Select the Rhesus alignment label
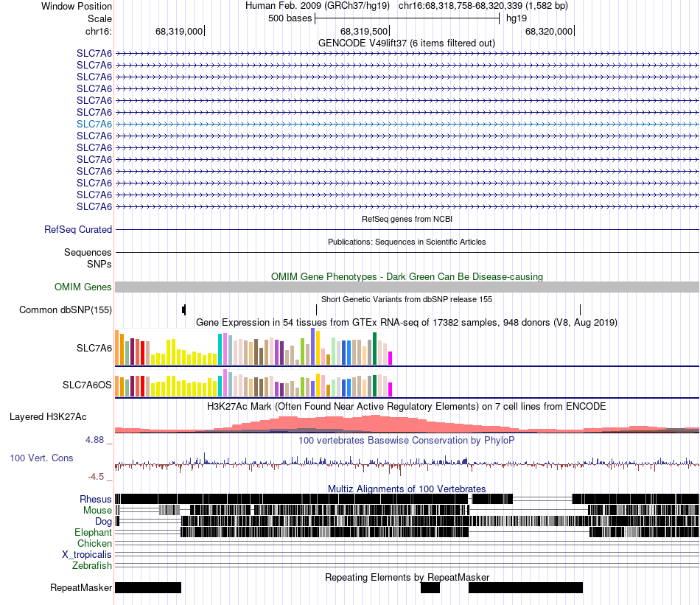The image size is (700, 605). coord(96,499)
